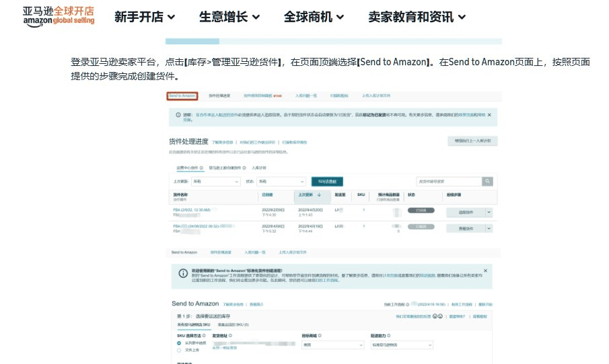The width and height of the screenshot is (609, 364).
Task: Open the 需要帮助? link
Action: pyautogui.click(x=457, y=317)
